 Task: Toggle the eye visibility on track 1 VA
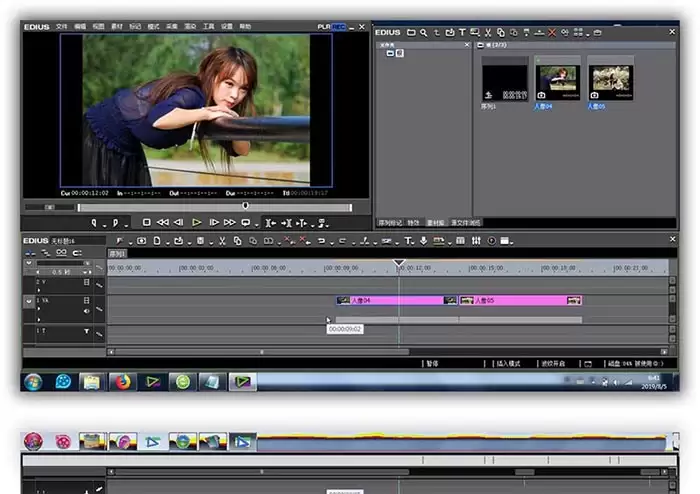tap(87, 311)
